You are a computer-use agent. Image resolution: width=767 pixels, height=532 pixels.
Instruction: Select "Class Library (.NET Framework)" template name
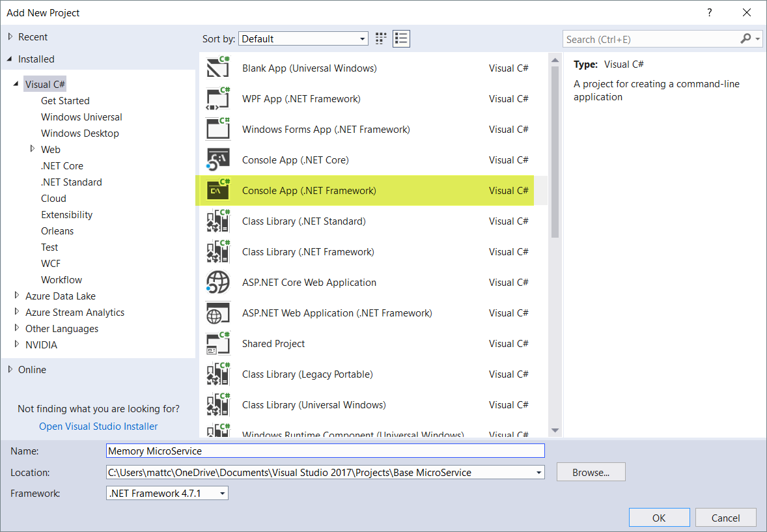click(x=308, y=251)
